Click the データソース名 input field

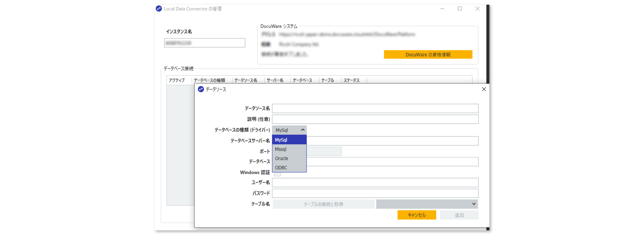(375, 109)
